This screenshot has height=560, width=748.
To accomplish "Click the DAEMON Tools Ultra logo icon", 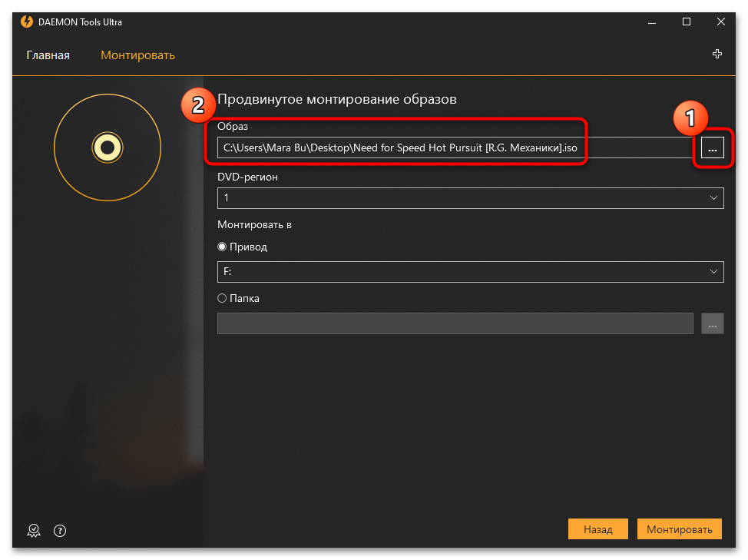I will 27,22.
